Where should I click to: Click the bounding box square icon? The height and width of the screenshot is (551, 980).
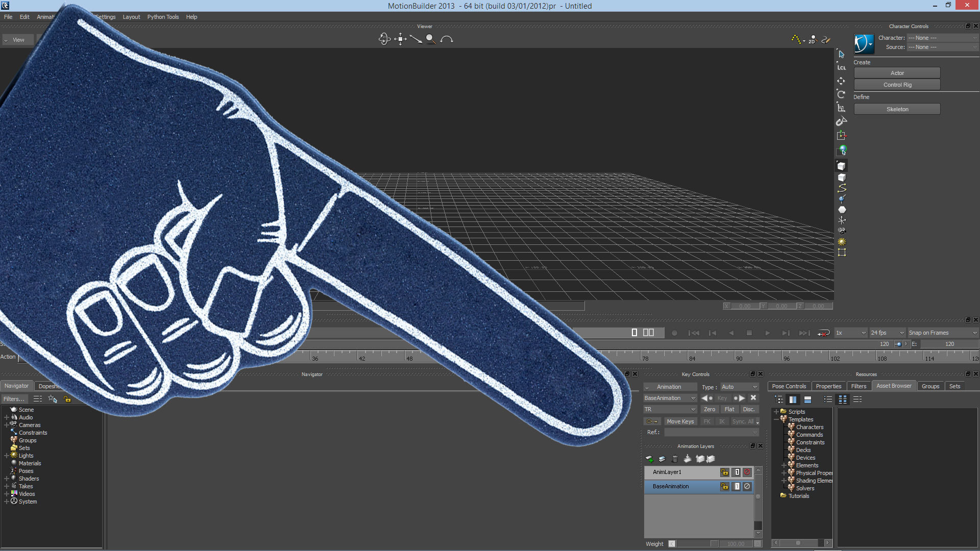(x=842, y=253)
